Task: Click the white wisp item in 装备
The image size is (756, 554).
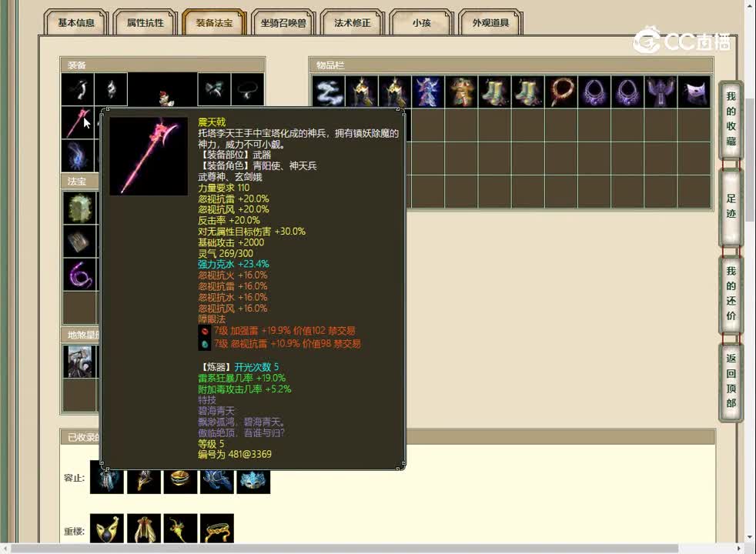Action: tap(111, 89)
